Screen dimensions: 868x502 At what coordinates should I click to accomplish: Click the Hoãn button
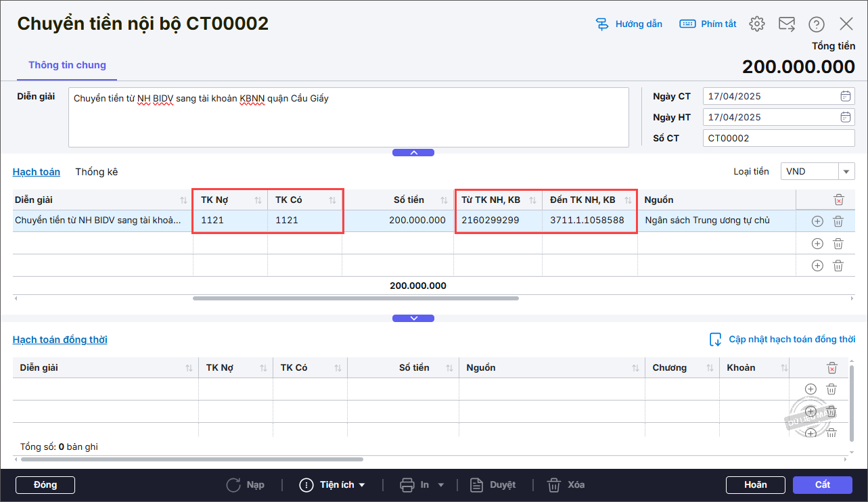pos(755,485)
